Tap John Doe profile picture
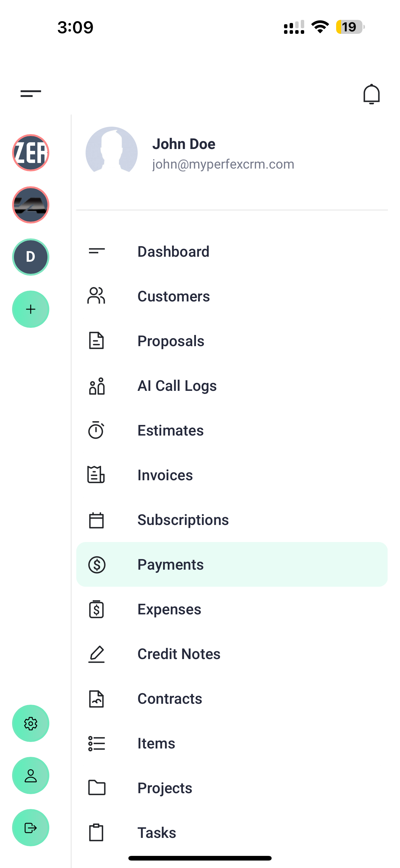The height and width of the screenshot is (868, 400). pos(111,153)
